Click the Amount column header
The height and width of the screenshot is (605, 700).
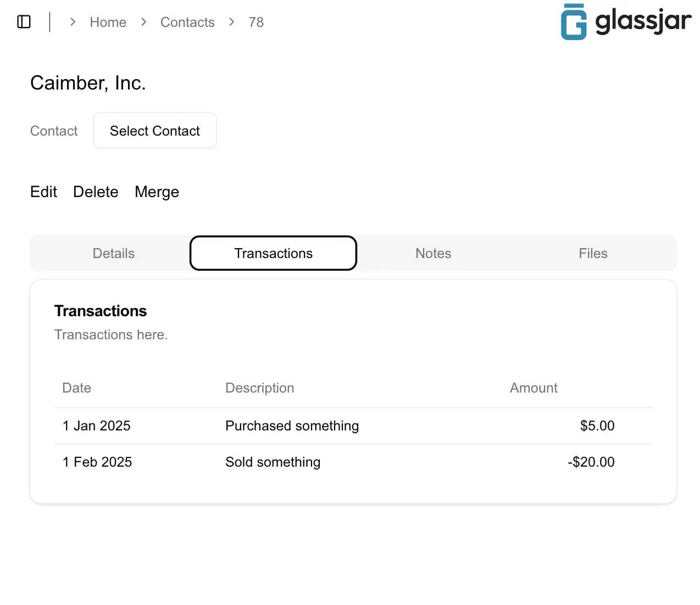tap(533, 388)
